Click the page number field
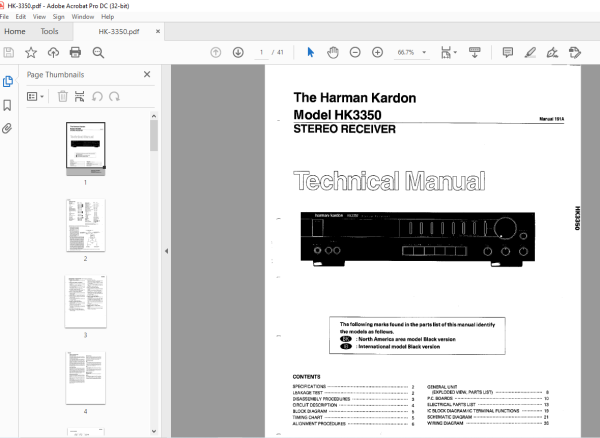The image size is (600, 438). point(262,52)
